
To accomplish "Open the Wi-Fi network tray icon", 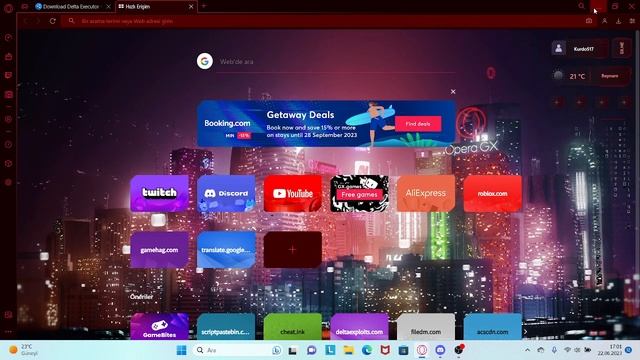I will pyautogui.click(x=567, y=350).
